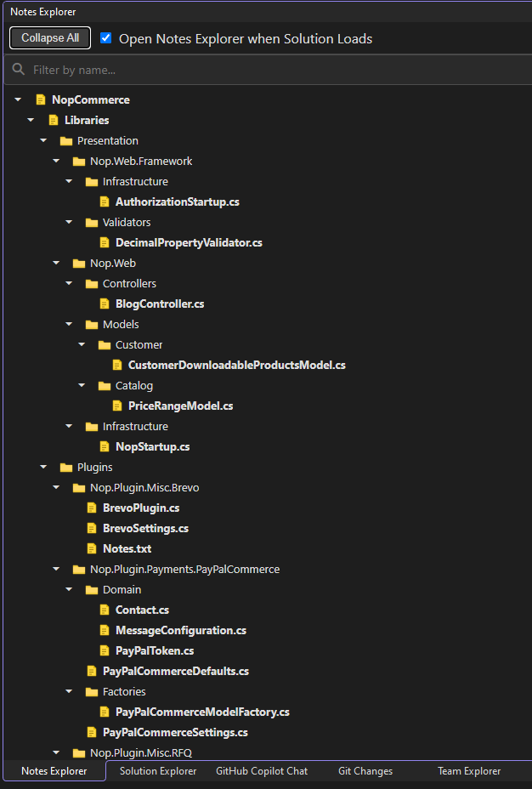Collapse the Controllers folder
The image size is (532, 789).
click(x=69, y=283)
